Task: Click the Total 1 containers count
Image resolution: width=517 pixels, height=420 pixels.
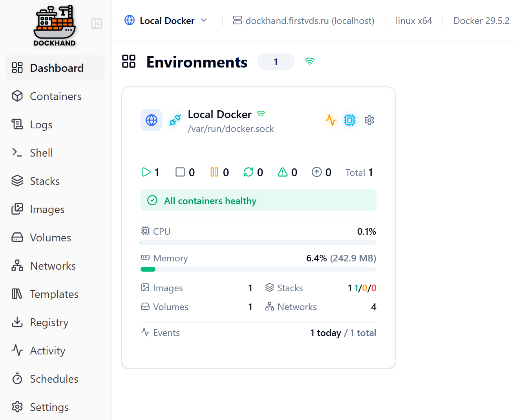Action: point(359,172)
